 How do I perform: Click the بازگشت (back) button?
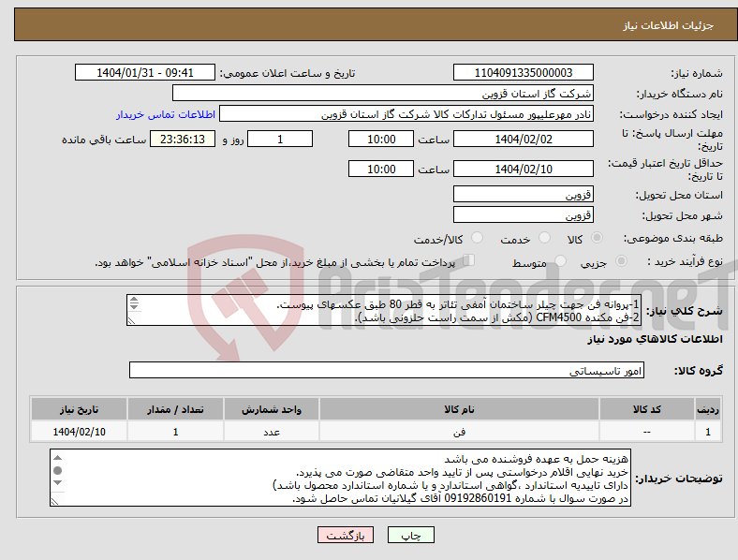tap(346, 535)
